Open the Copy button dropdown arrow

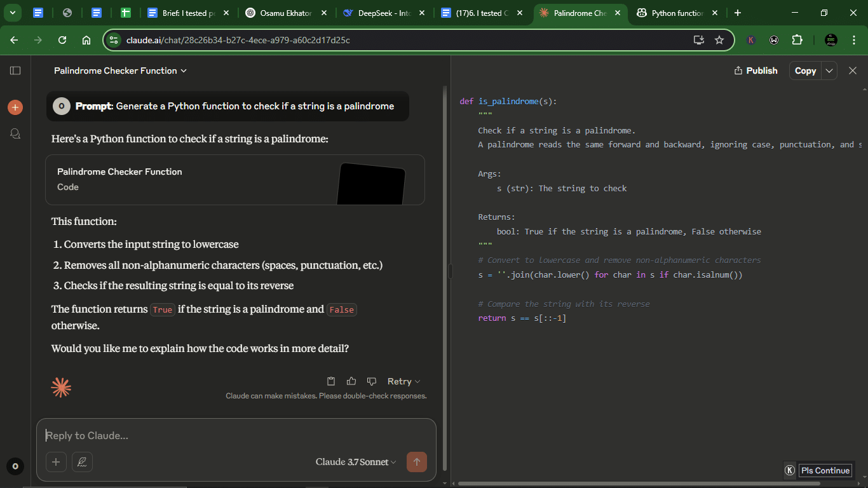pyautogui.click(x=829, y=71)
